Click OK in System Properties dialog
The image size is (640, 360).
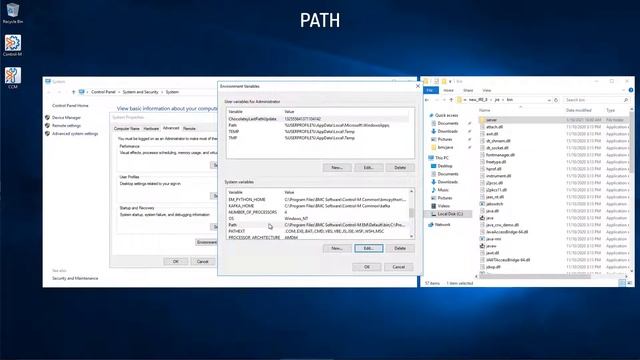[176, 262]
